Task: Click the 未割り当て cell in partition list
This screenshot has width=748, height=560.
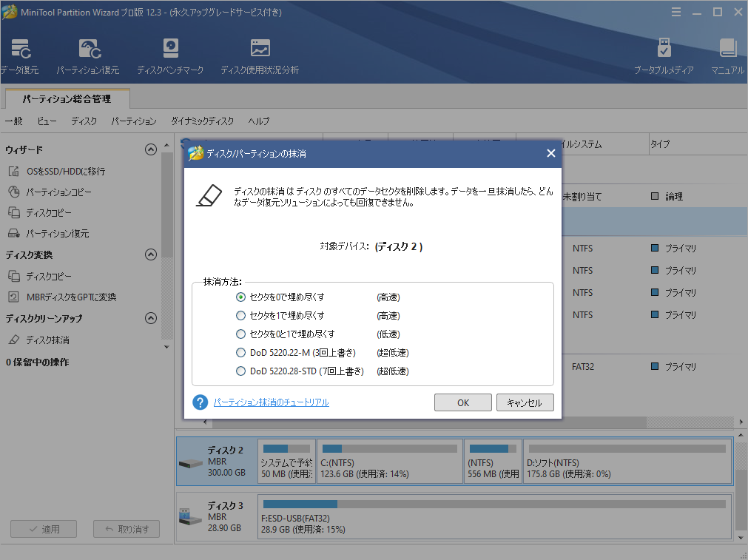Action: [x=582, y=196]
